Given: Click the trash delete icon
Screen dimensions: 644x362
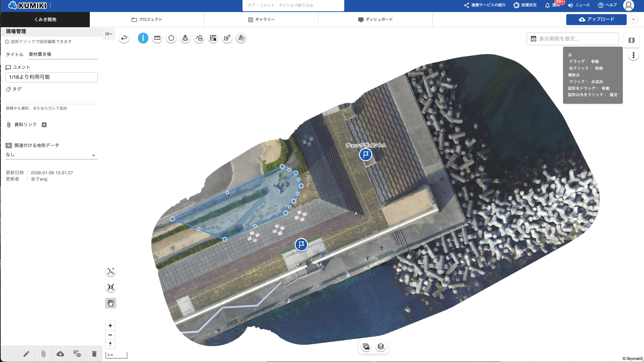Looking at the screenshot, I should coord(94,354).
